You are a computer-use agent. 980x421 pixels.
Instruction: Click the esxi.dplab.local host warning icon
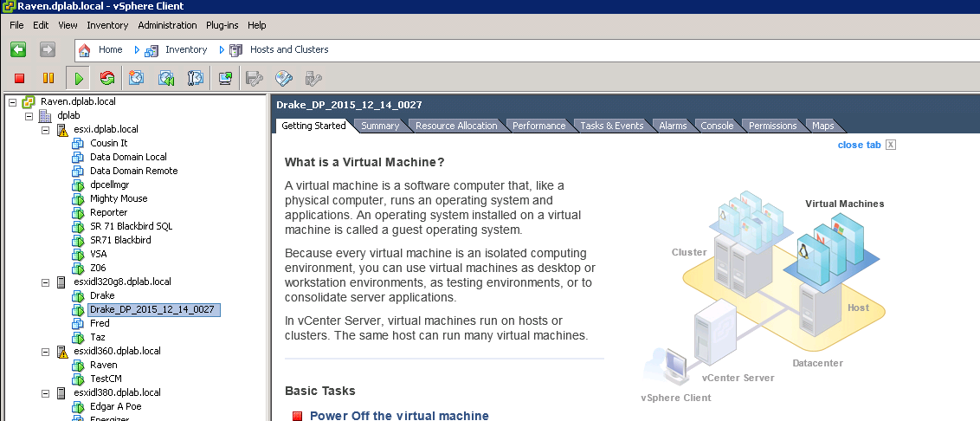tap(61, 129)
